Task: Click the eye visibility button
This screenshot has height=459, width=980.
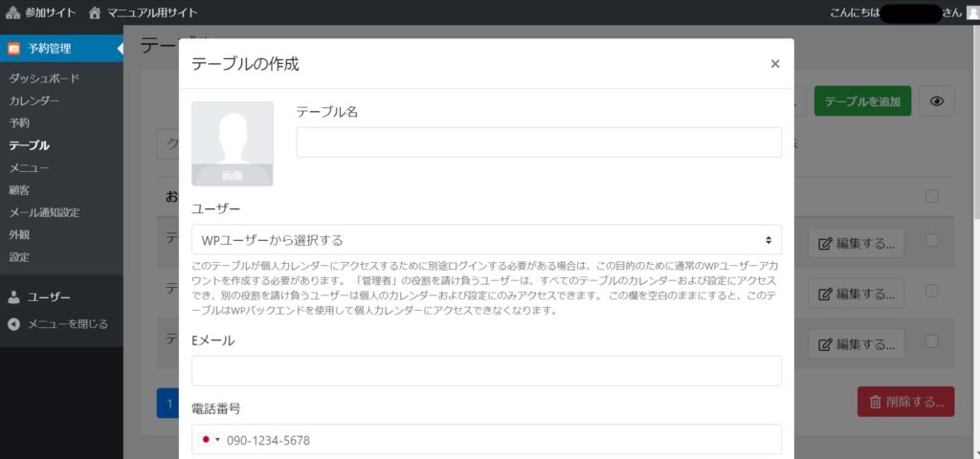Action: tap(937, 101)
